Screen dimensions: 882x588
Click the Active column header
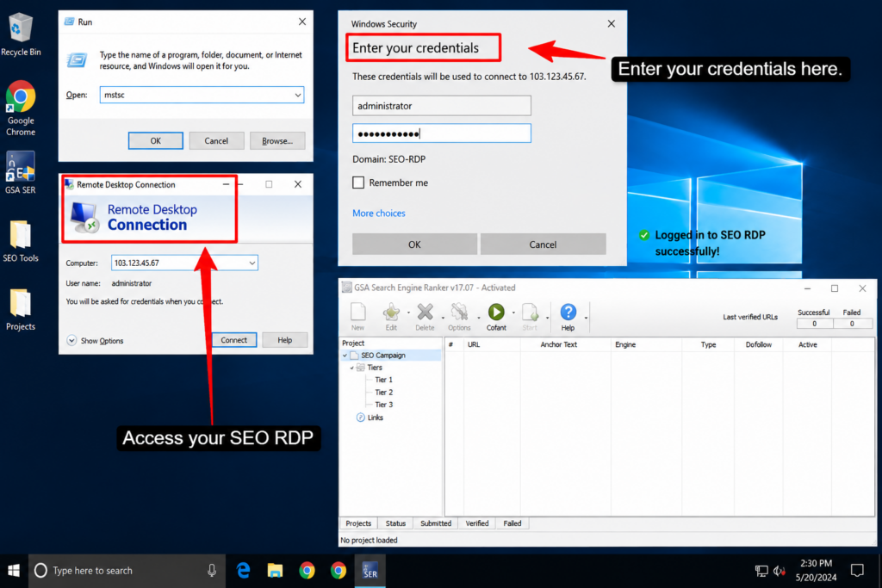(x=807, y=344)
